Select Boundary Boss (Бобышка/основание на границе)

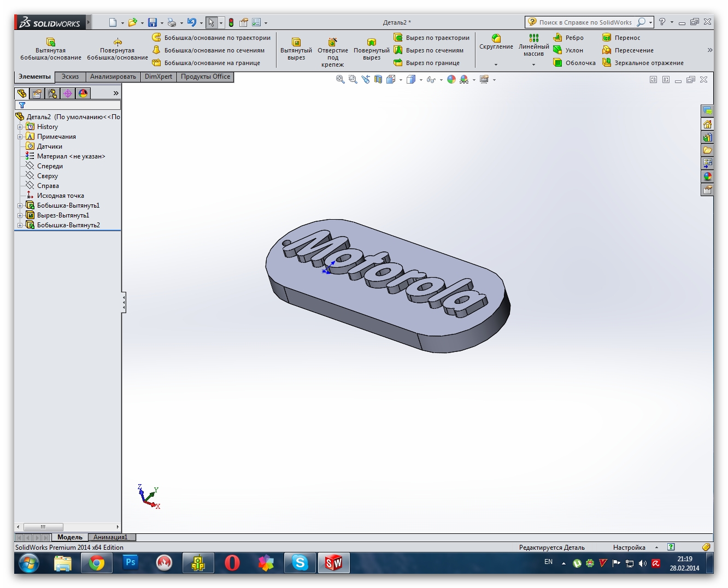(206, 63)
